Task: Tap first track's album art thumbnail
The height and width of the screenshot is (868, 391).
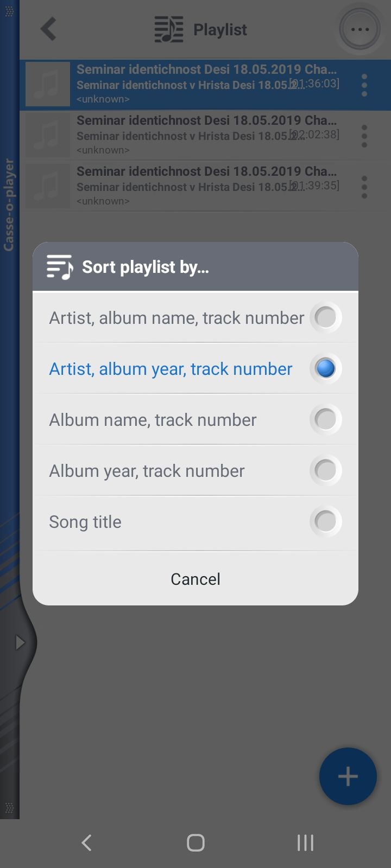Action: (x=48, y=84)
